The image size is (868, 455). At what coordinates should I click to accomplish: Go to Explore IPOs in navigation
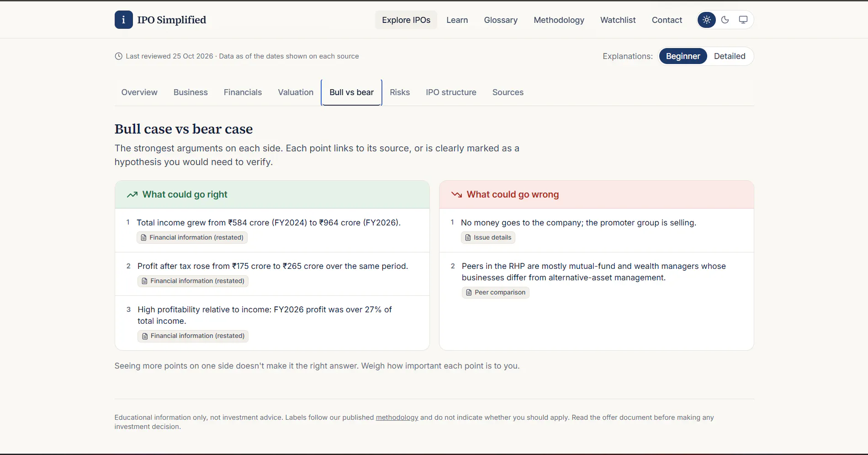(406, 20)
